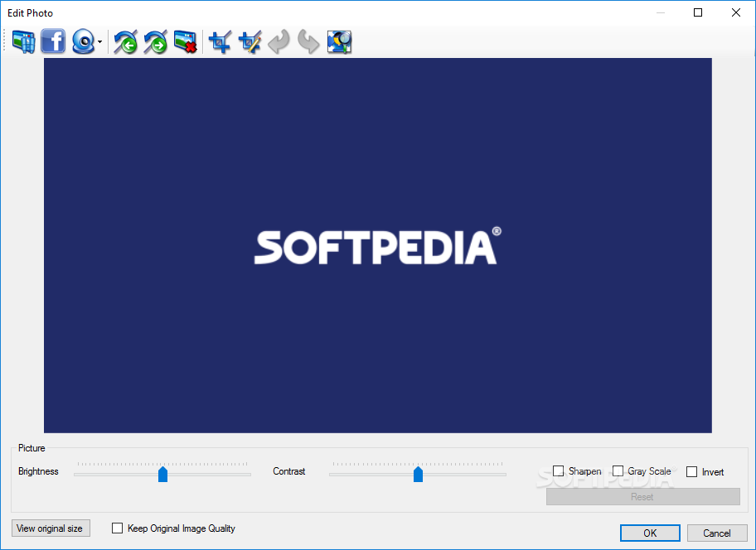Click the grayed-out redo arrow
Image resolution: width=756 pixels, height=550 pixels.
tap(308, 42)
